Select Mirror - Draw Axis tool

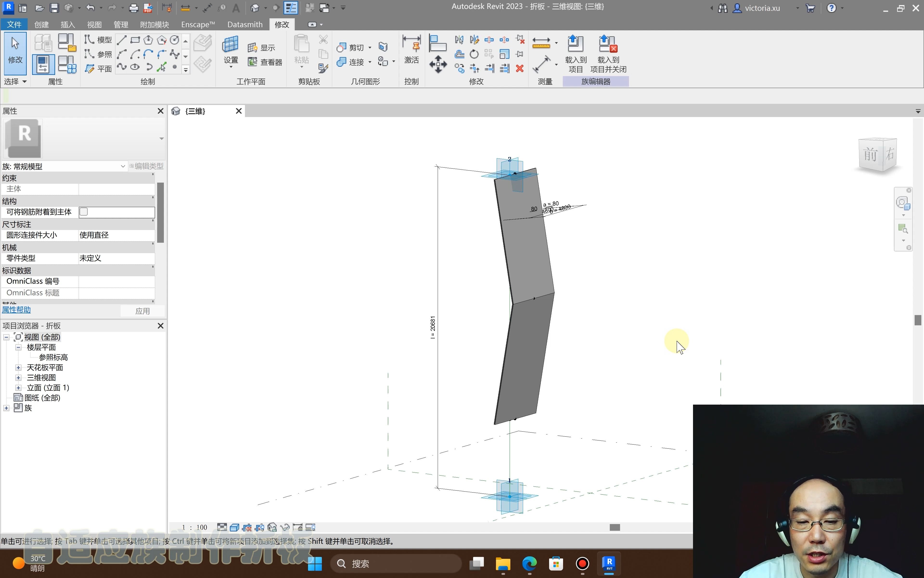474,40
